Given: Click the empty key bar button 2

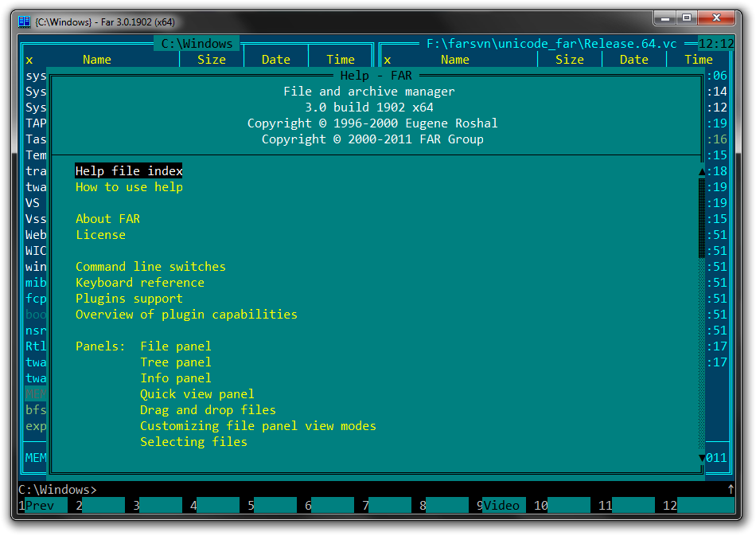Looking at the screenshot, I should 99,505.
